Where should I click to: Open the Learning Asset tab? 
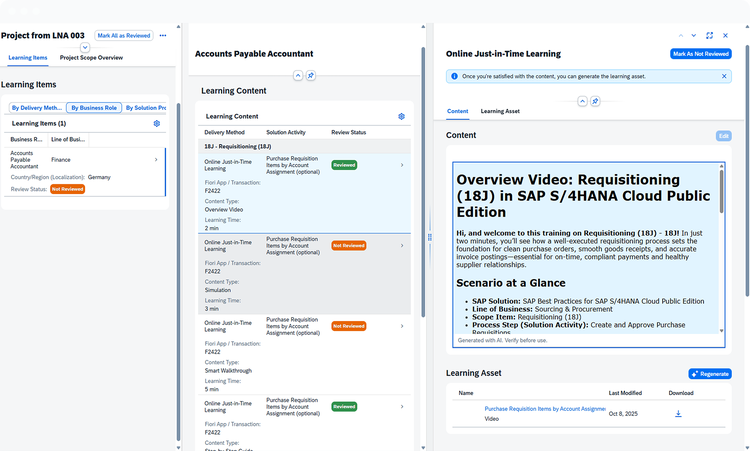(x=500, y=111)
